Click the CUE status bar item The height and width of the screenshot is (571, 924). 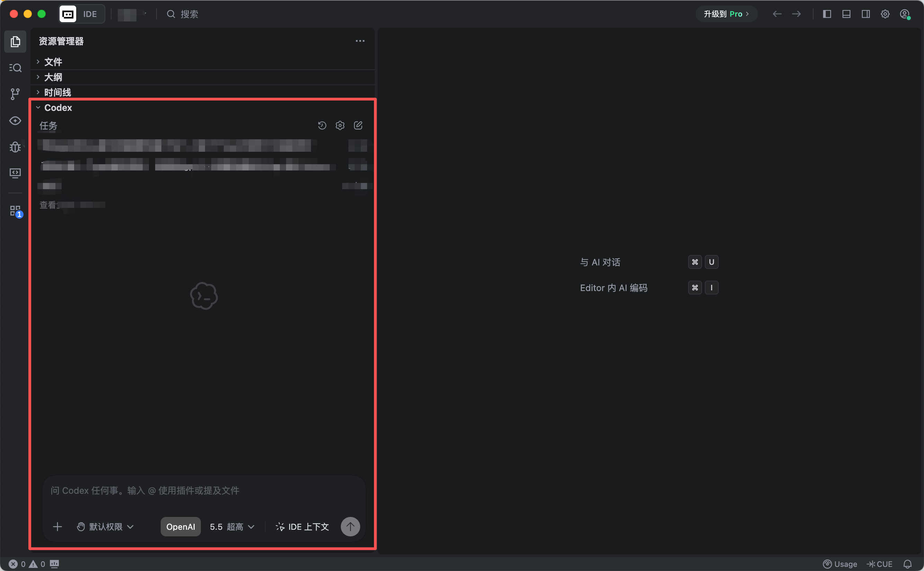(879, 564)
